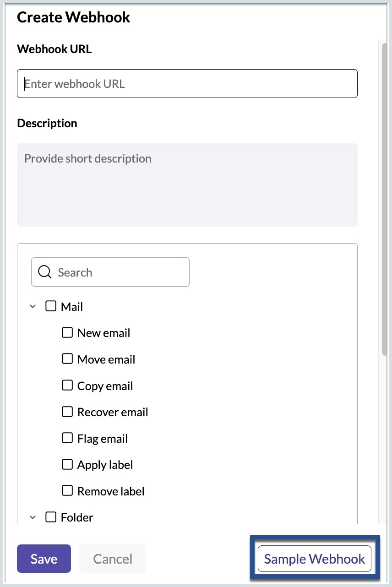Focus the events Search field
This screenshot has height=587, width=392.
coord(110,272)
